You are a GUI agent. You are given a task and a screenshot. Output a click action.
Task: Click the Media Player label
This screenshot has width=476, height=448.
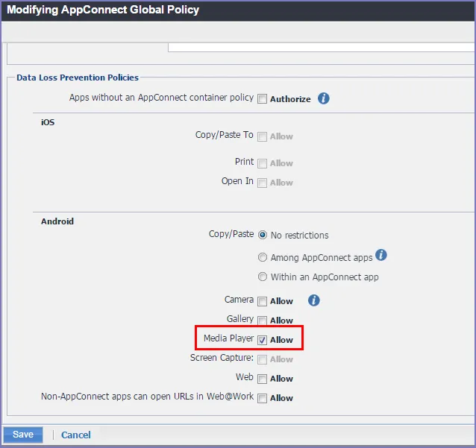228,338
